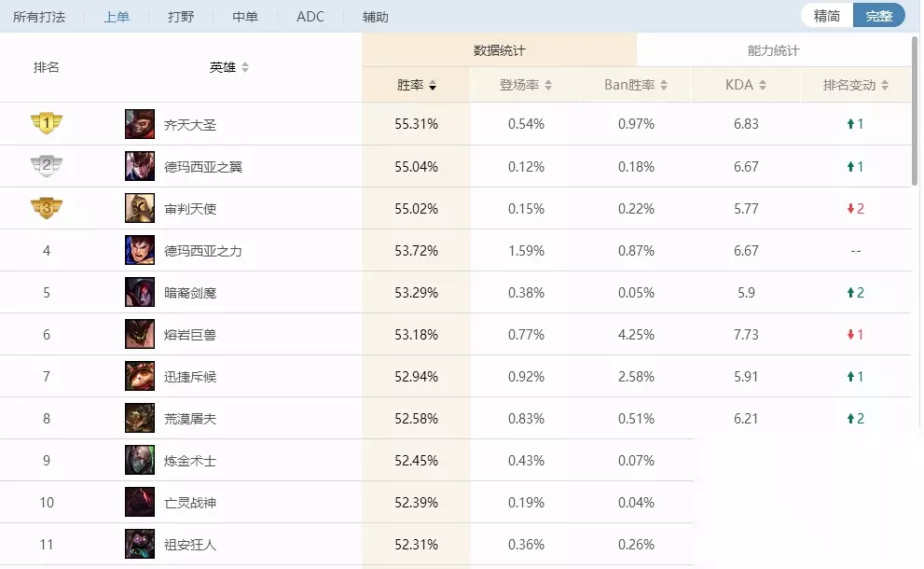Switch to 完整 view mode

pos(878,16)
